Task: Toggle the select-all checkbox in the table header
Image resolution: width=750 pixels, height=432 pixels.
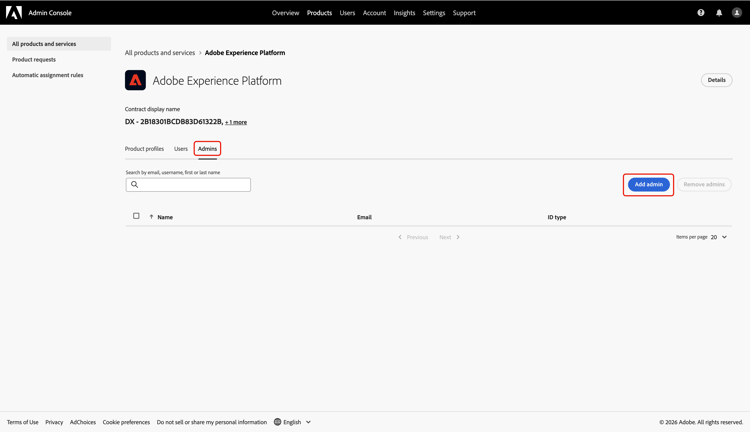Action: [x=136, y=216]
